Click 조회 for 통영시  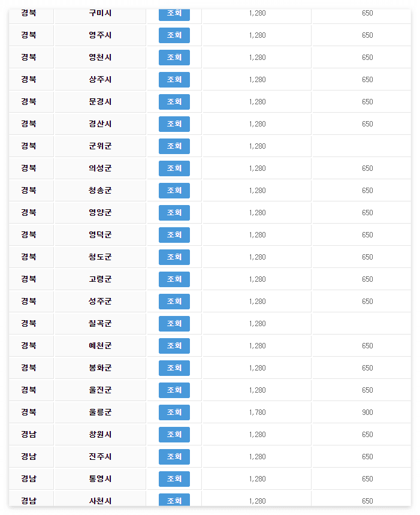tap(174, 478)
